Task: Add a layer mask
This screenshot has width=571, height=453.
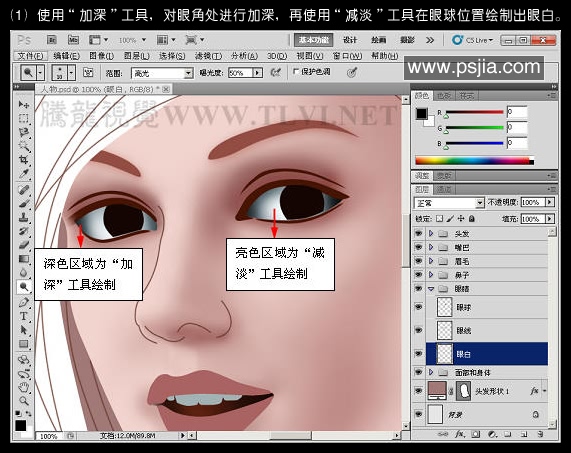Action: pyautogui.click(x=475, y=434)
